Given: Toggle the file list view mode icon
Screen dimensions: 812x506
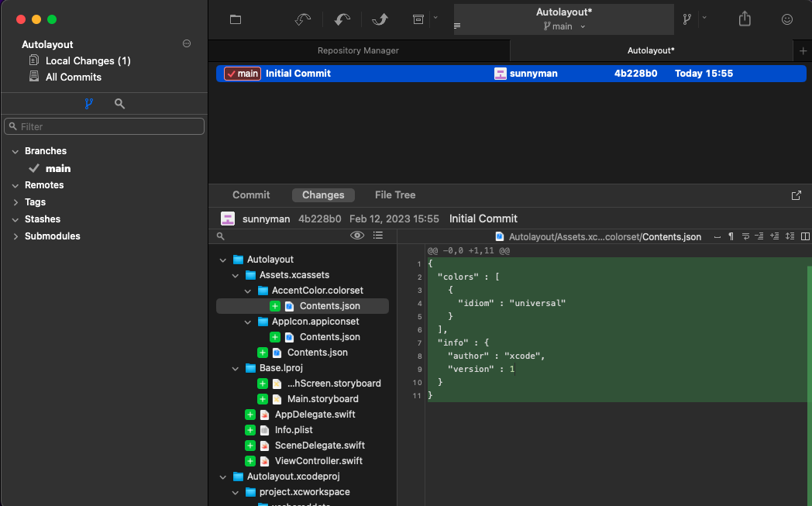Looking at the screenshot, I should pos(378,236).
